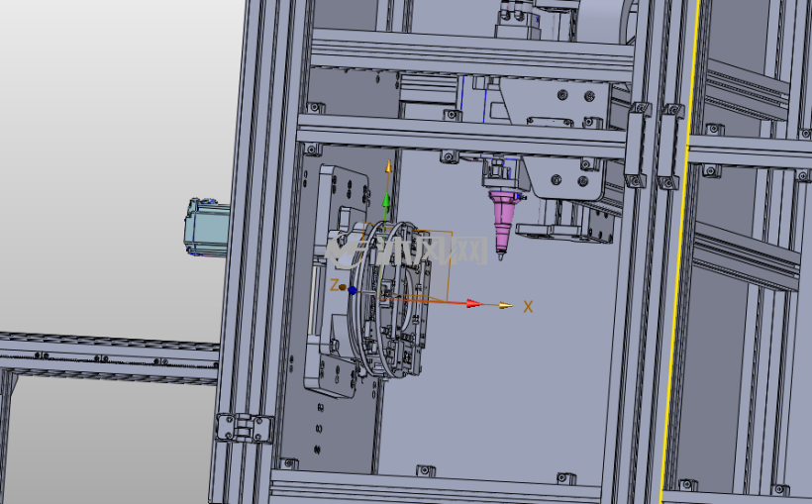Click the yellow arrow tip beside the X label
812x504 pixels.
click(x=505, y=306)
